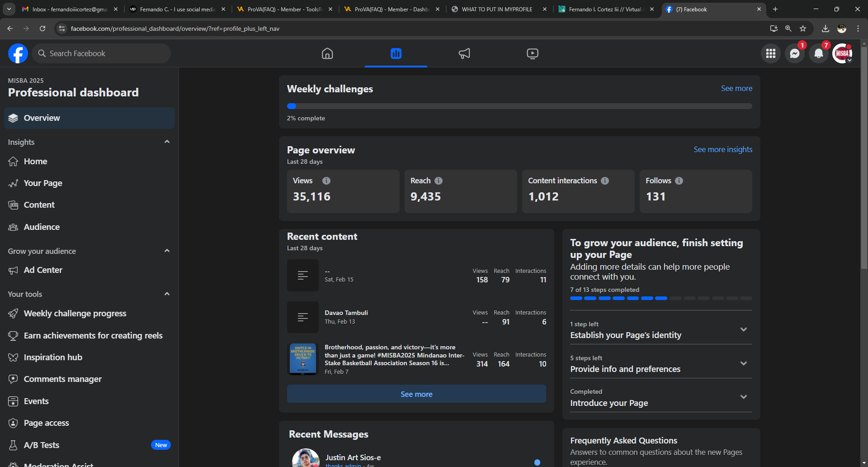Click the Search Facebook field
868x467 pixels.
(102, 53)
